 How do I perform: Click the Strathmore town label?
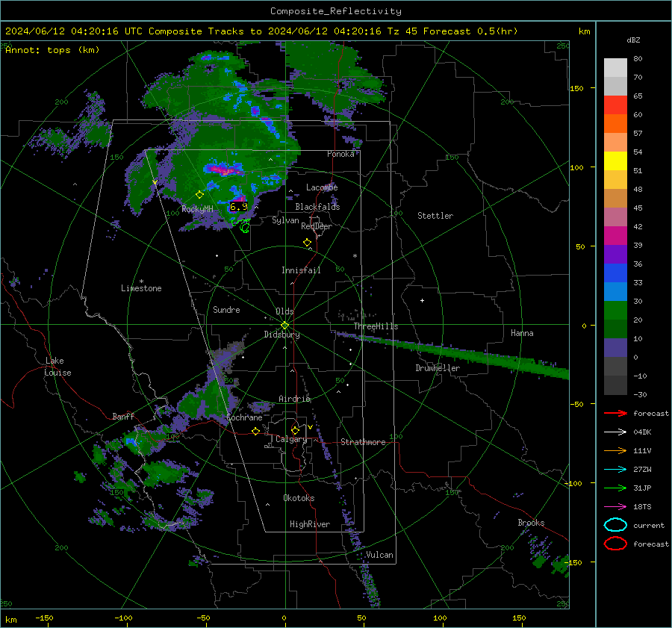pyautogui.click(x=363, y=442)
